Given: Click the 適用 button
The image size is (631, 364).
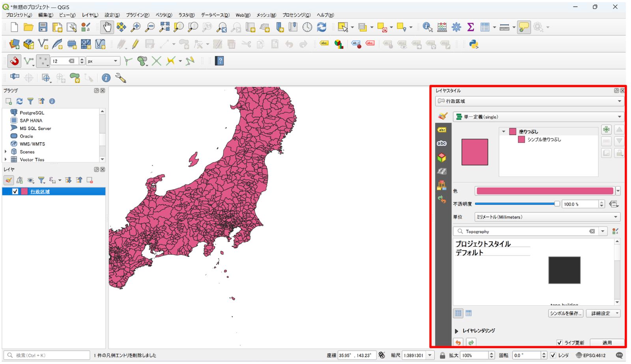Looking at the screenshot, I should tap(607, 343).
